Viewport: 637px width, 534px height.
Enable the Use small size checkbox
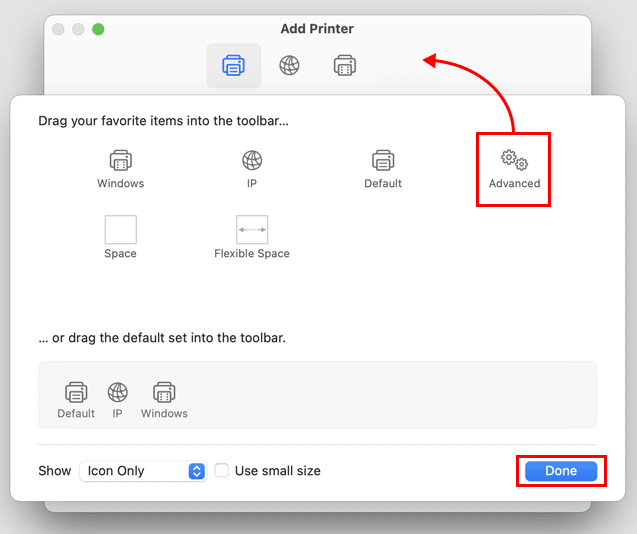point(223,471)
